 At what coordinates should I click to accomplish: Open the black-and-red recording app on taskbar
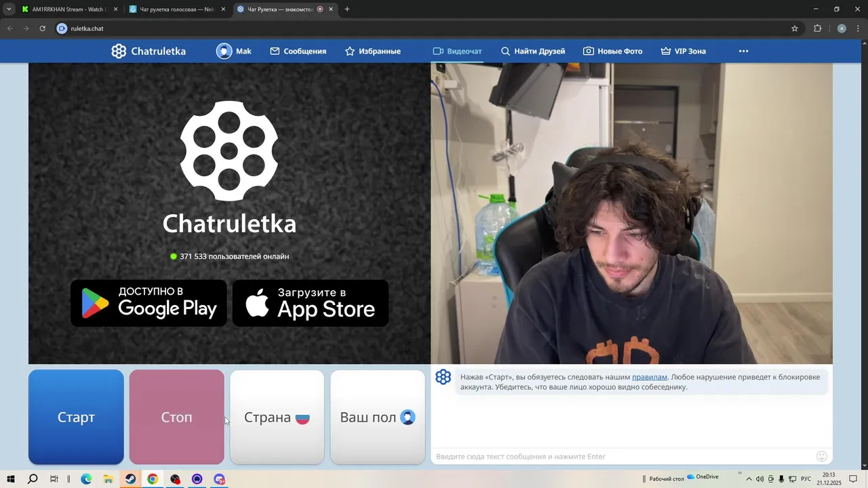click(x=175, y=479)
